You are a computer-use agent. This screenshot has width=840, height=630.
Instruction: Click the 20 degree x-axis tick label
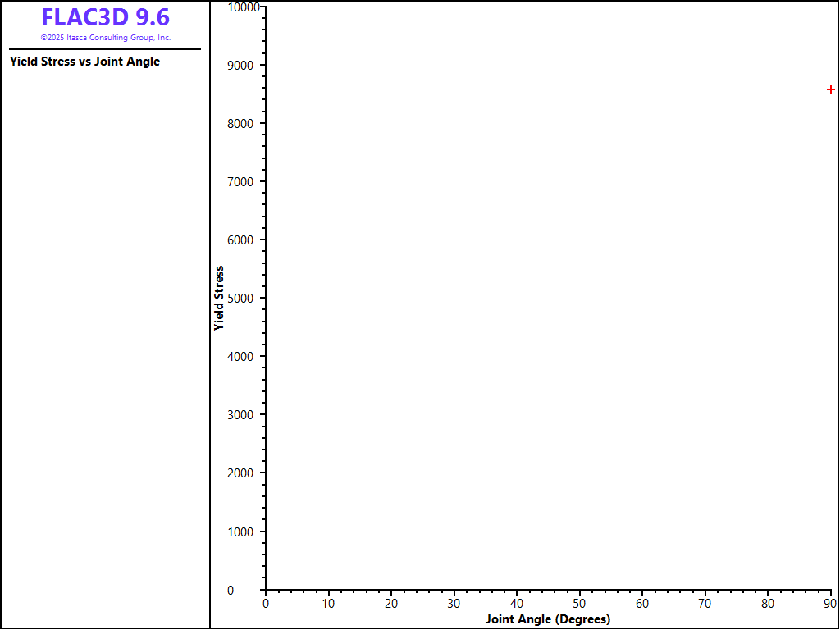391,604
